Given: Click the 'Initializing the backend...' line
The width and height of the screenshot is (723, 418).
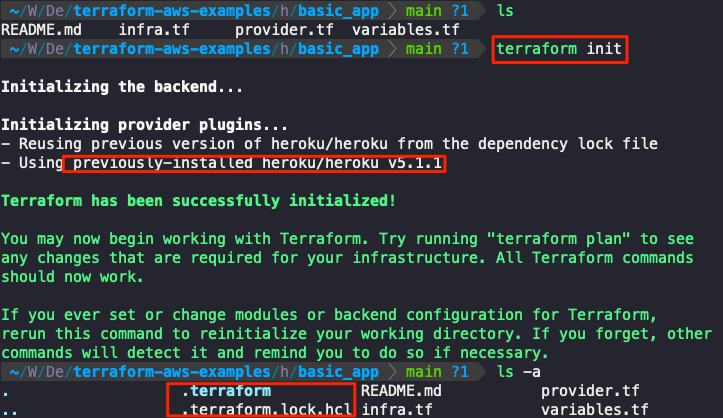Looking at the screenshot, I should [x=122, y=87].
